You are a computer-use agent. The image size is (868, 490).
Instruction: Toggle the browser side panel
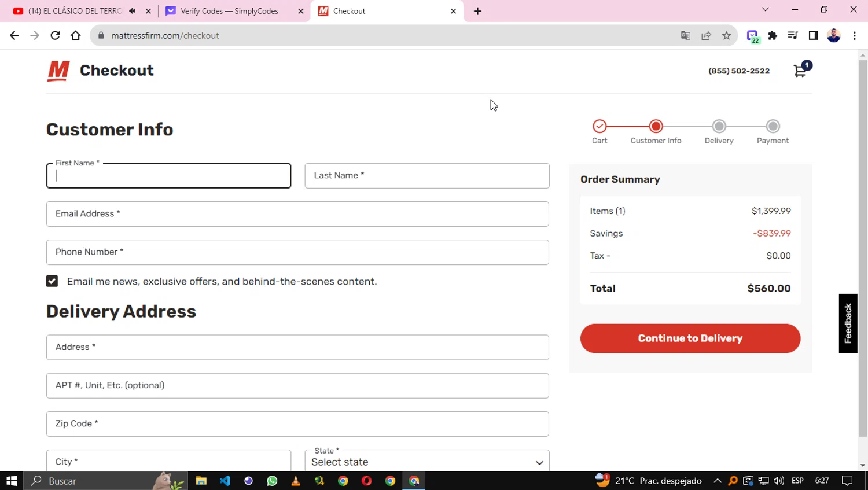point(813,35)
